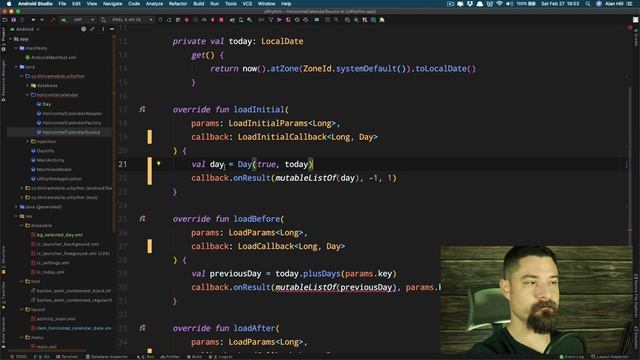This screenshot has width=640, height=360.
Task: Click the project panel locate target icon
Action: pyautogui.click(x=83, y=29)
